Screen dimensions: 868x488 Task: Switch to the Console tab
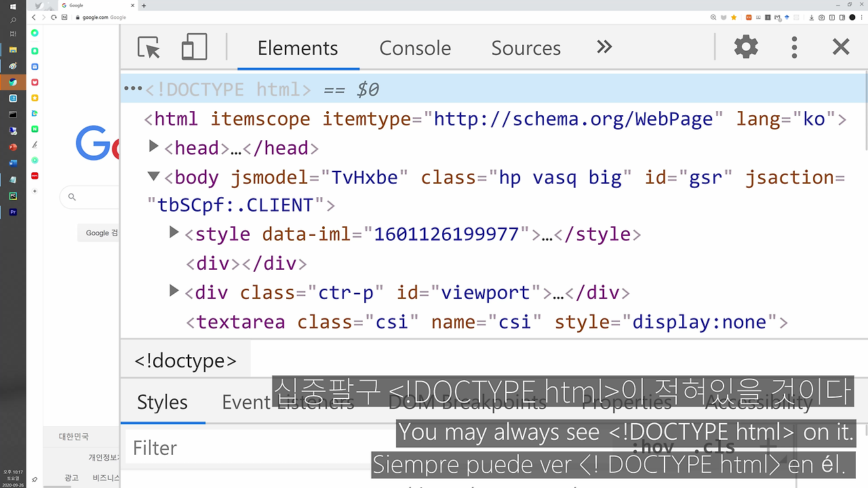click(x=415, y=48)
